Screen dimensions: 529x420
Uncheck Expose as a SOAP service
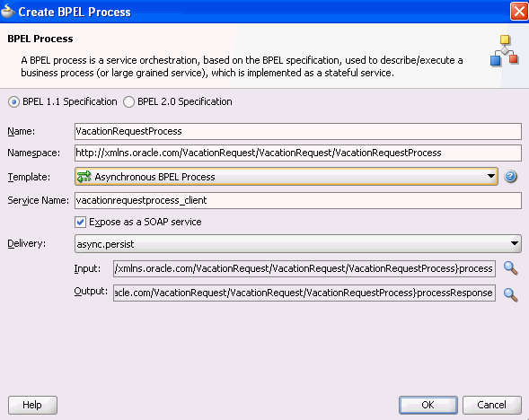click(80, 222)
